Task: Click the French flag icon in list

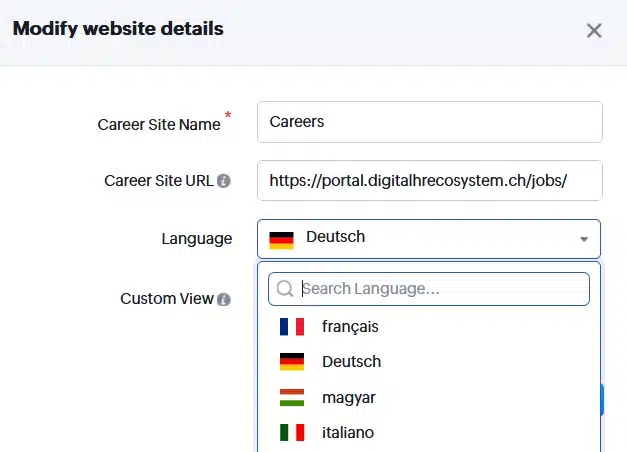Action: click(x=292, y=327)
